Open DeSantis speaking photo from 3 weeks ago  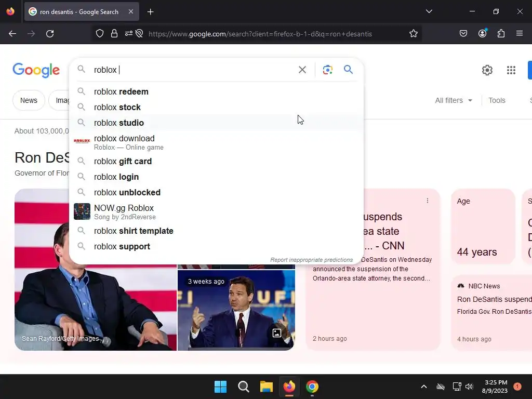click(236, 310)
